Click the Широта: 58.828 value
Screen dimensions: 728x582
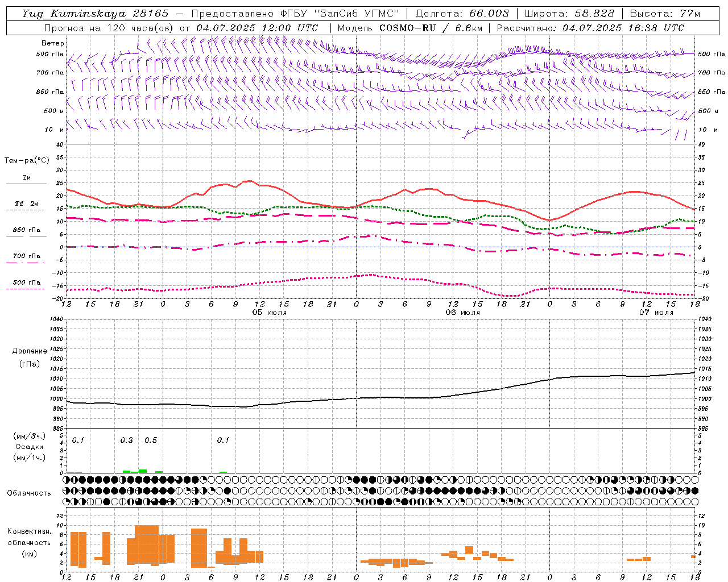click(569, 14)
